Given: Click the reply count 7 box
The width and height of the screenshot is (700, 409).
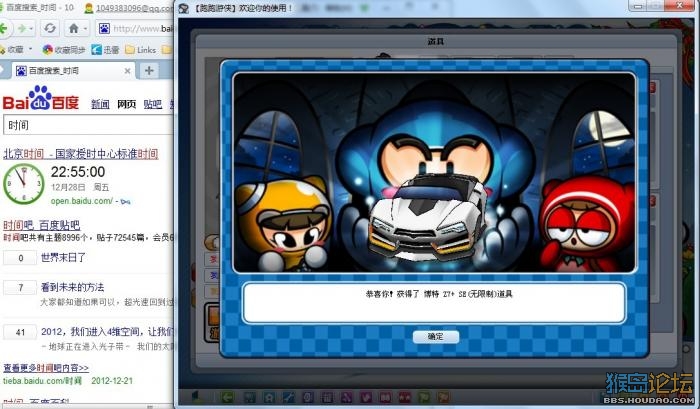Looking at the screenshot, I should pos(20,288).
